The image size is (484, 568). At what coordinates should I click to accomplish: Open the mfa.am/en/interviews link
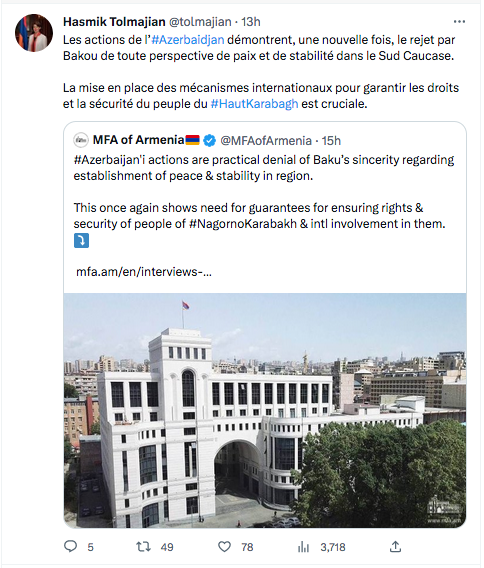pyautogui.click(x=144, y=272)
